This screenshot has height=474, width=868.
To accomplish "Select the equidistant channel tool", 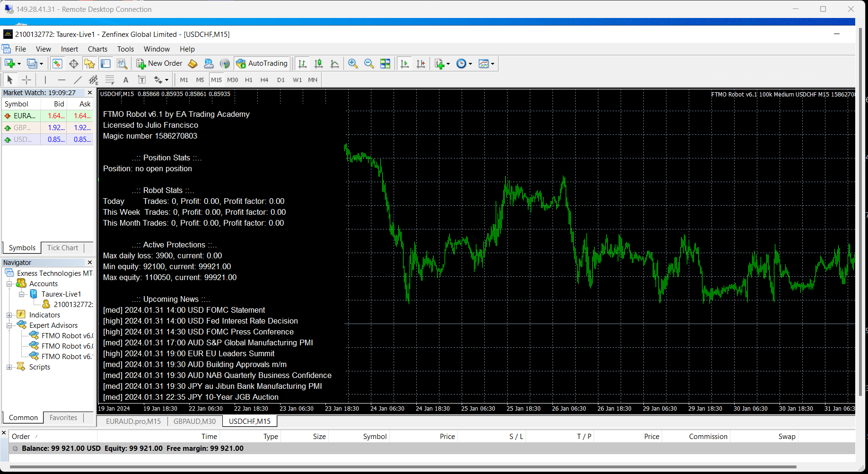I will point(94,80).
